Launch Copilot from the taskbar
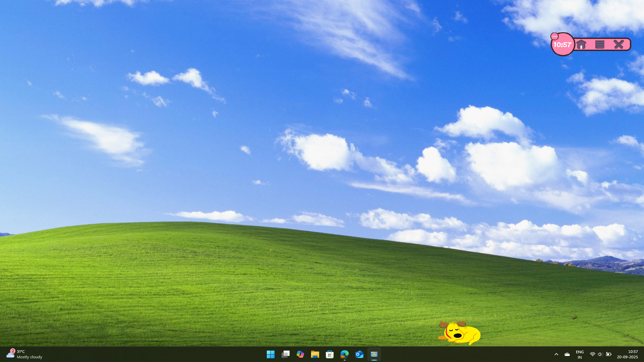644x362 pixels. coord(300,354)
